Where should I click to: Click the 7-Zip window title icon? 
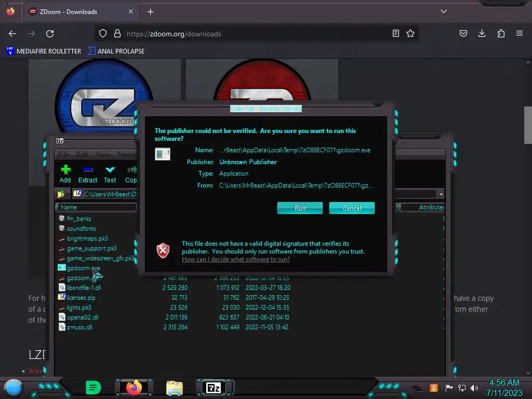(x=60, y=140)
